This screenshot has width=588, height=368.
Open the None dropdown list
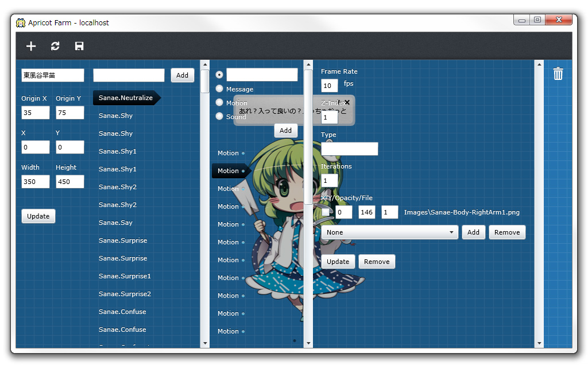390,232
